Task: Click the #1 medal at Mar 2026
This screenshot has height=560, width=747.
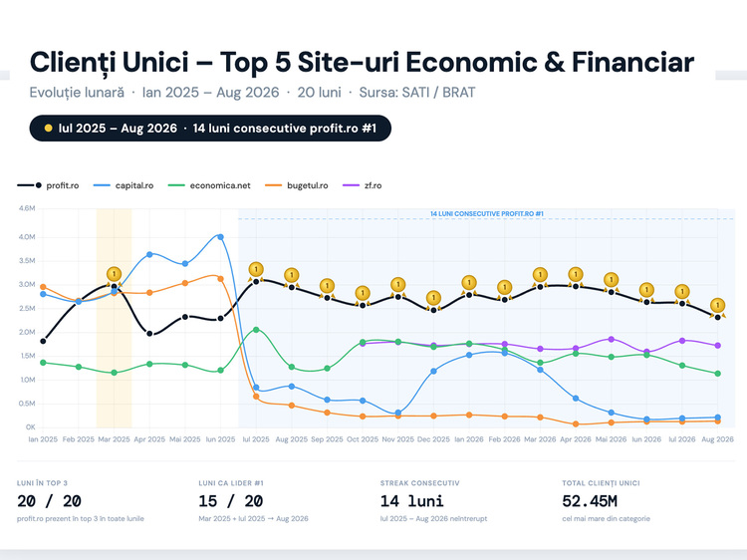Action: pos(540,275)
